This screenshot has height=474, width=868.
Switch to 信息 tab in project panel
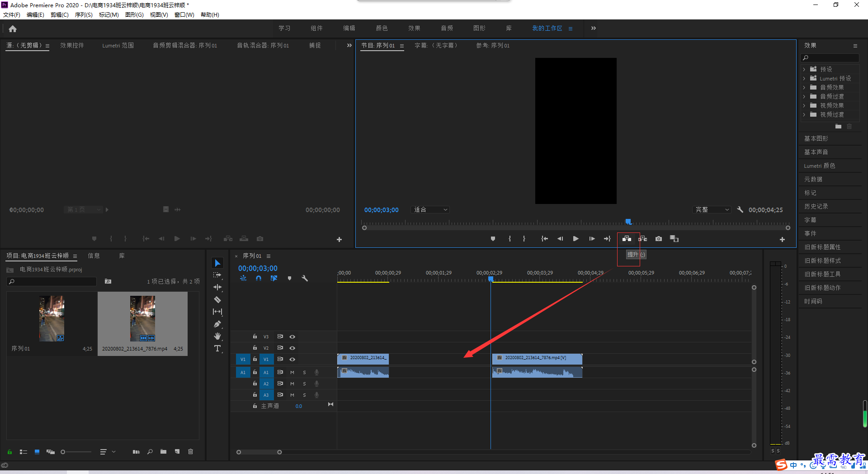[x=94, y=256]
